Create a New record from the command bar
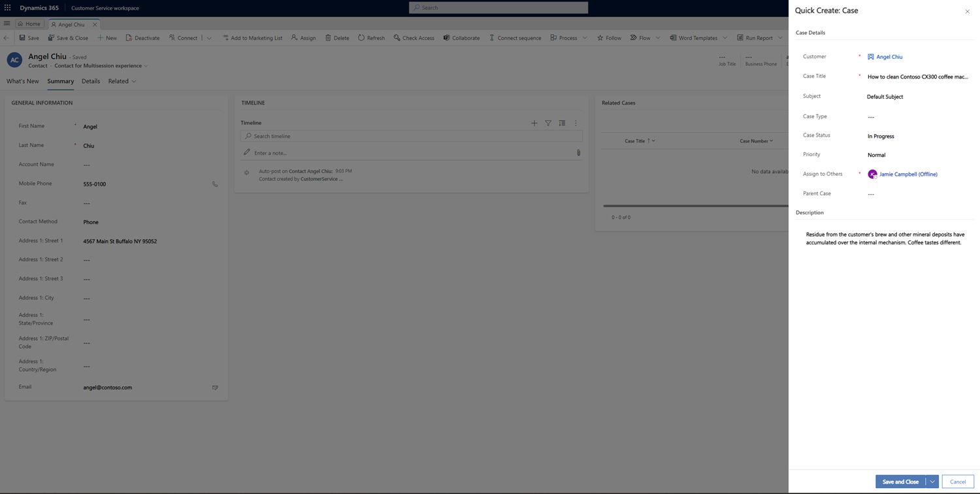 pyautogui.click(x=107, y=38)
